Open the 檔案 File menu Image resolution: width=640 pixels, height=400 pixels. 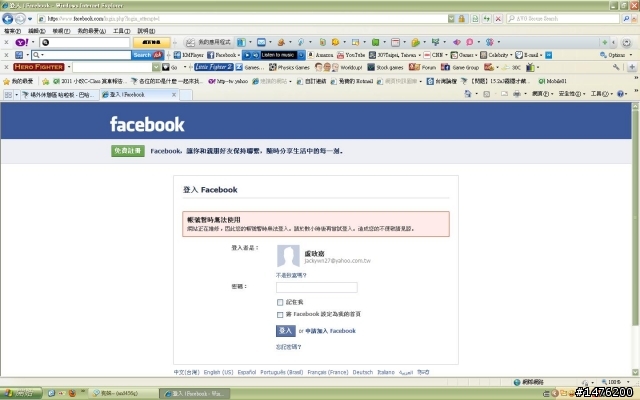click(12, 31)
